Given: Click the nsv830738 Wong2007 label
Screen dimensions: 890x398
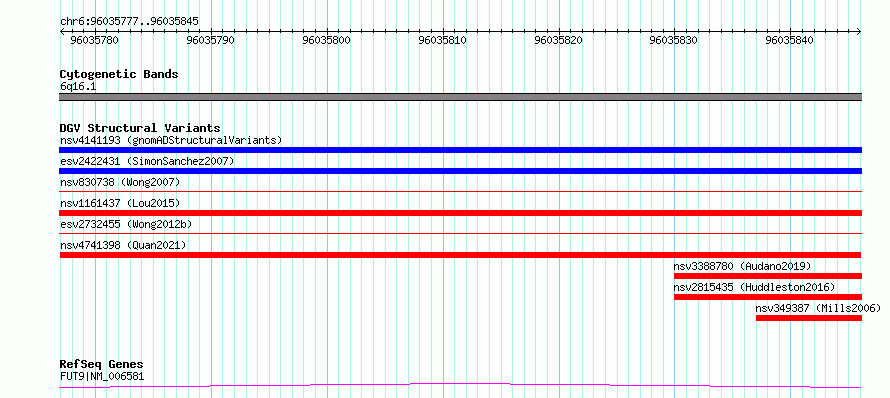Looking at the screenshot, I should 120,182.
